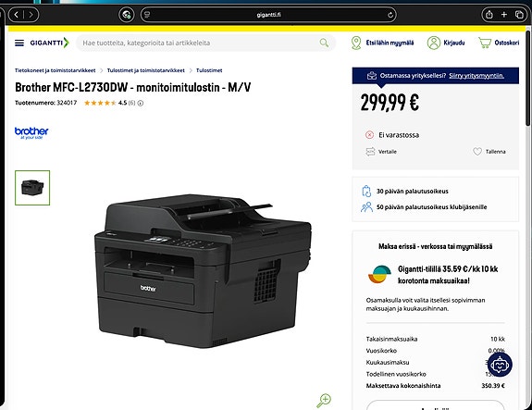Screen dimensions: 532x410
Task: Click the Kirjaudu user icon
Action: pos(433,43)
